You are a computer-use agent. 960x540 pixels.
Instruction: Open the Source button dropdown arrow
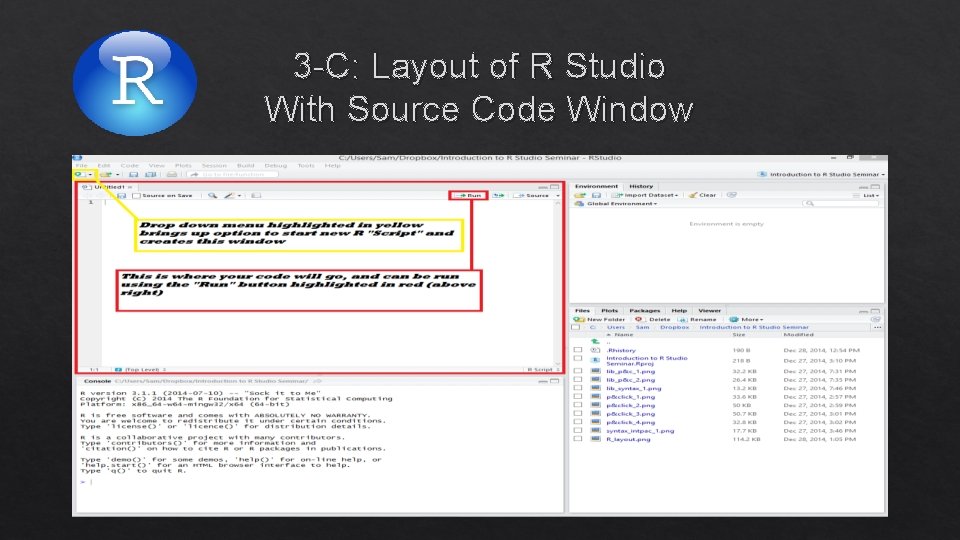pyautogui.click(x=558, y=195)
